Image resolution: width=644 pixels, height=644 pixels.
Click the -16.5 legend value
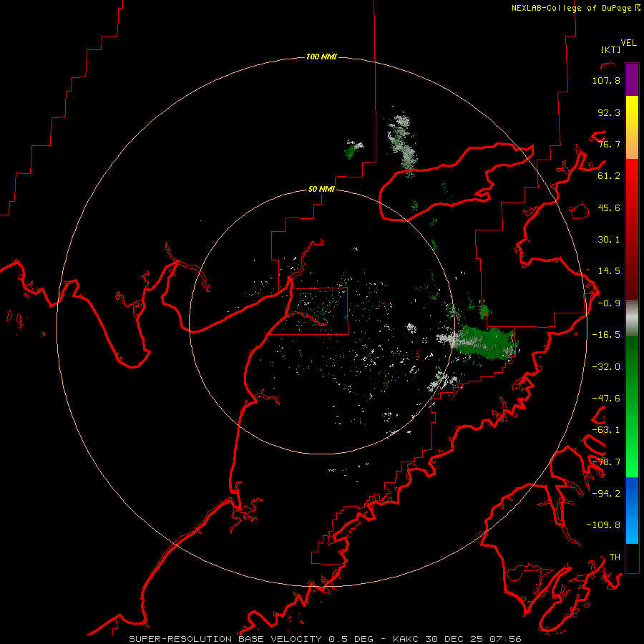606,335
